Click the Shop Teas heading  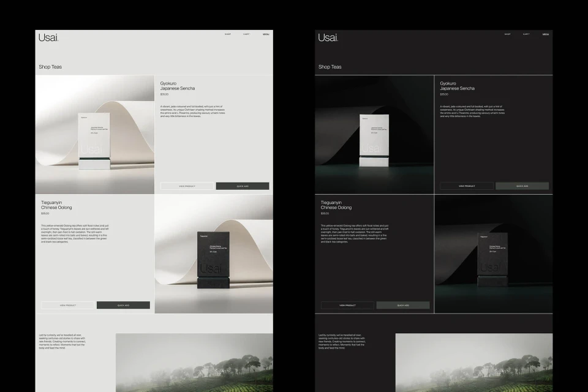50,67
